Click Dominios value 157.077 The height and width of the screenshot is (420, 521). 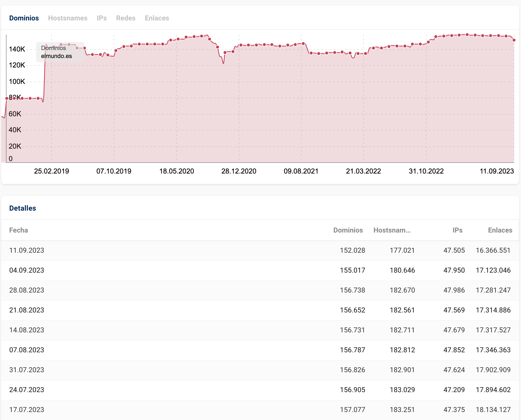coord(352,410)
